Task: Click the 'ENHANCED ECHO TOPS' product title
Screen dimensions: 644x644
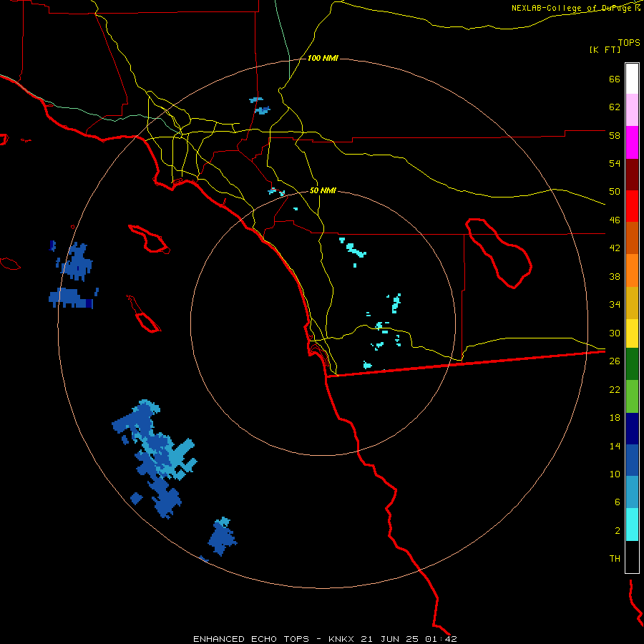Action: coord(251,639)
